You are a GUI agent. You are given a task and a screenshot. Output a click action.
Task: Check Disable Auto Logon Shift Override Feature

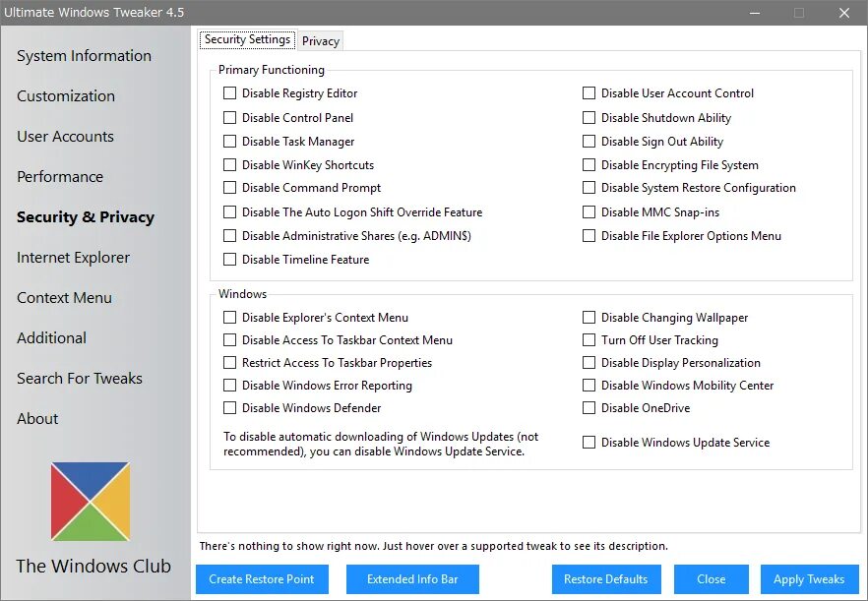[x=229, y=211]
